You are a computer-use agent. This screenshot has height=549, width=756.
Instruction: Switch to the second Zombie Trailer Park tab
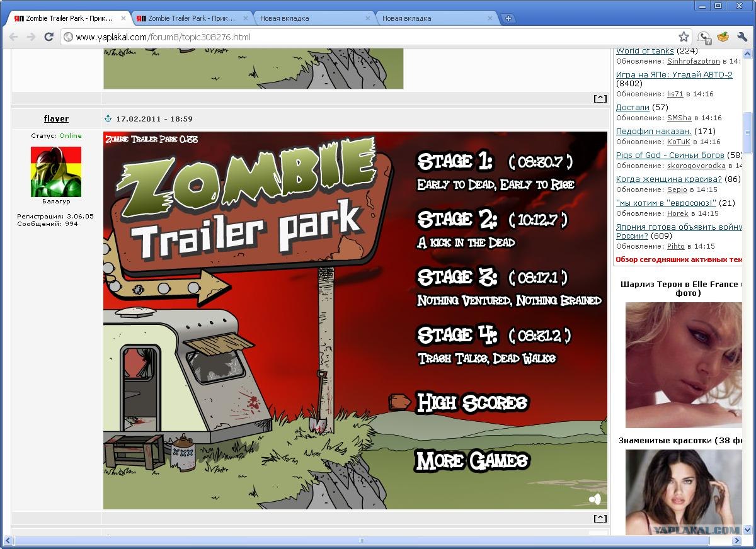(x=189, y=18)
